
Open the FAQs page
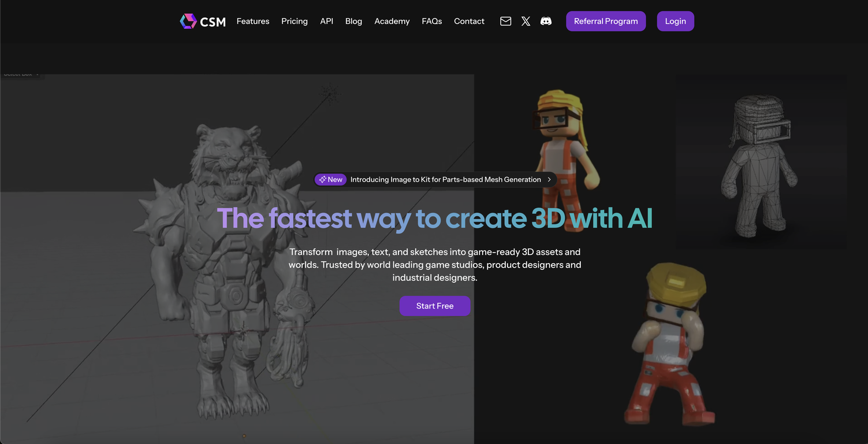(x=432, y=21)
